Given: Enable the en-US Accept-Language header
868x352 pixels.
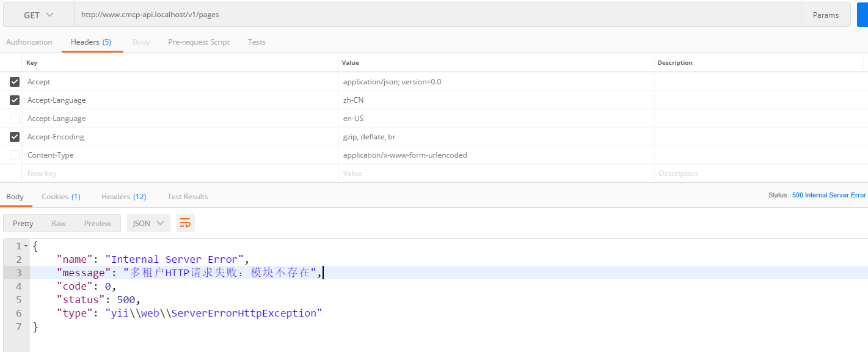Looking at the screenshot, I should click(15, 119).
